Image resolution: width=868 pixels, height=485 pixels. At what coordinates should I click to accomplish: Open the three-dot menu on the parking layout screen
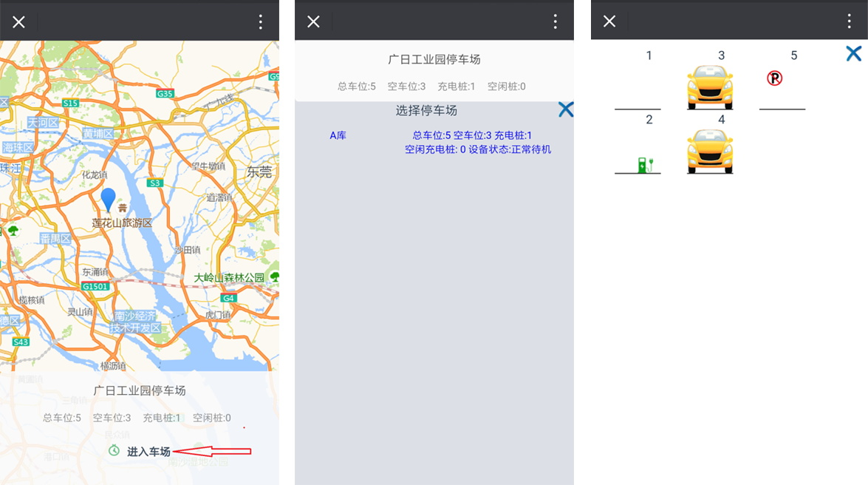[x=850, y=21]
